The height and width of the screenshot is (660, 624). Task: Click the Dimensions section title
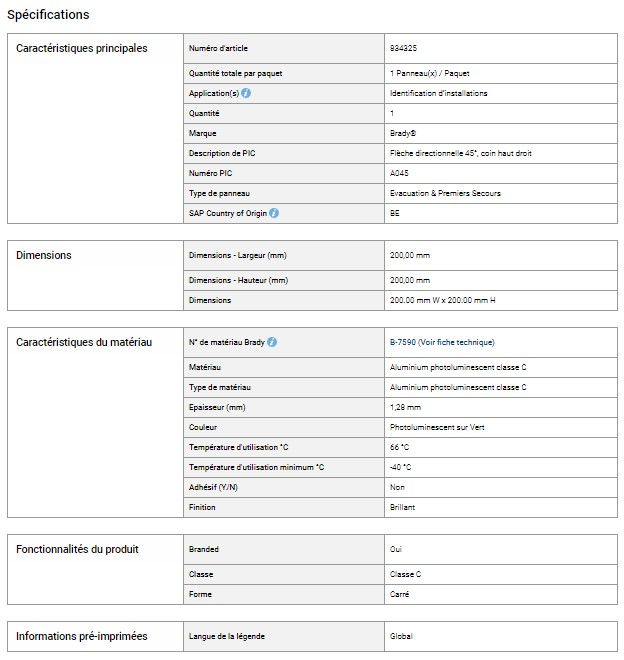pos(44,255)
